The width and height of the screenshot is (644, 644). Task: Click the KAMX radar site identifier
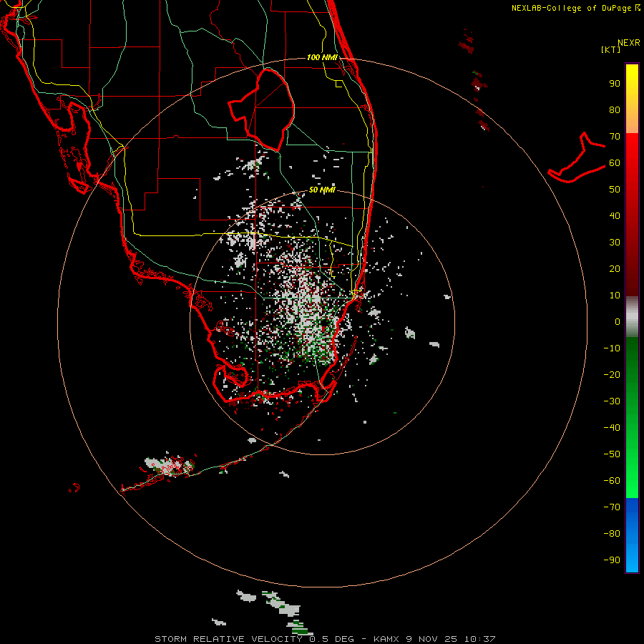[386, 639]
